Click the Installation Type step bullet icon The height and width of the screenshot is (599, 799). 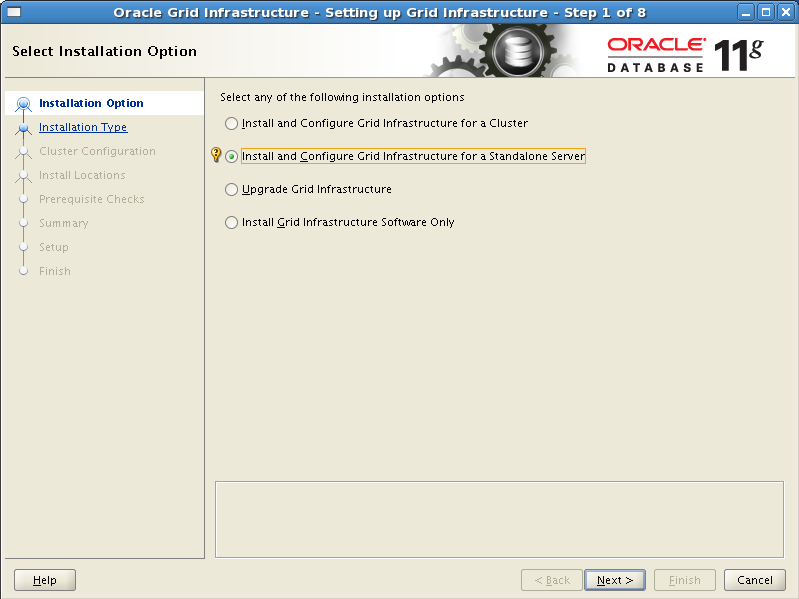[23, 128]
